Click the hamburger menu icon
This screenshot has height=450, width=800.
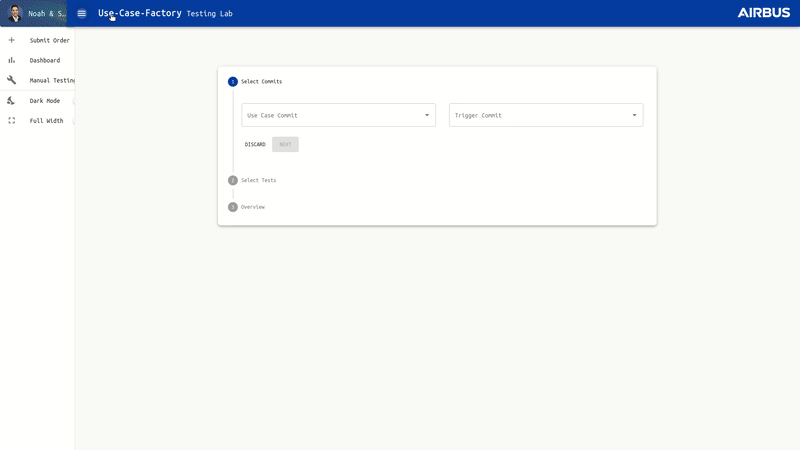click(x=82, y=13)
